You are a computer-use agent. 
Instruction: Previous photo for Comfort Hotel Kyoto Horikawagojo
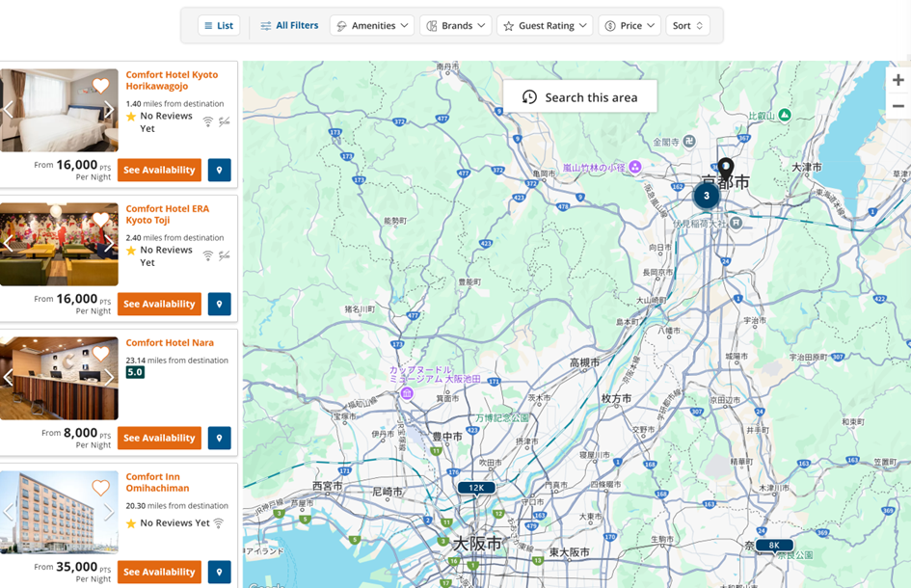(x=8, y=109)
